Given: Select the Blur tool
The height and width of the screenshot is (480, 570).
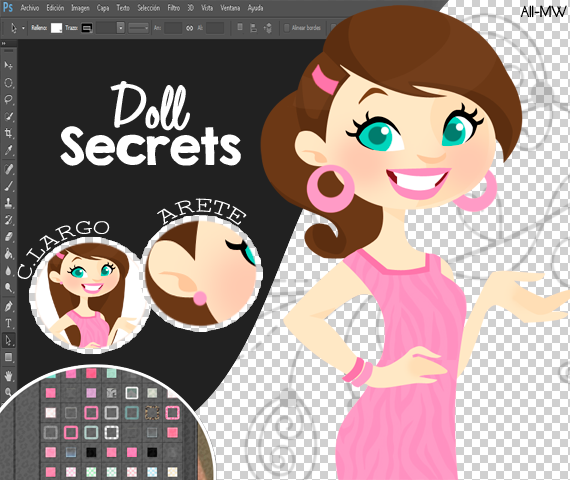Looking at the screenshot, I should [x=8, y=271].
